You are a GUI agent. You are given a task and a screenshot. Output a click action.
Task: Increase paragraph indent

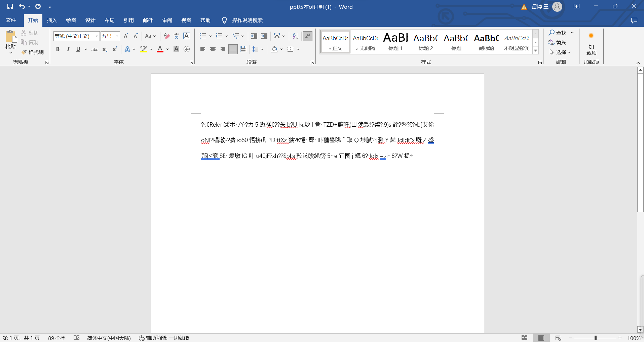264,36
